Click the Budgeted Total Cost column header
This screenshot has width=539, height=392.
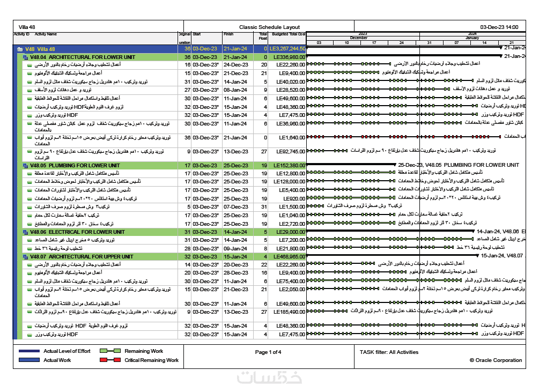pyautogui.click(x=289, y=34)
